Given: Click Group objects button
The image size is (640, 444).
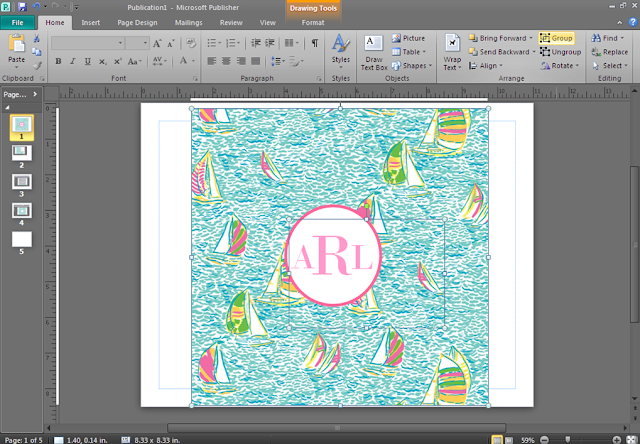Looking at the screenshot, I should [556, 38].
